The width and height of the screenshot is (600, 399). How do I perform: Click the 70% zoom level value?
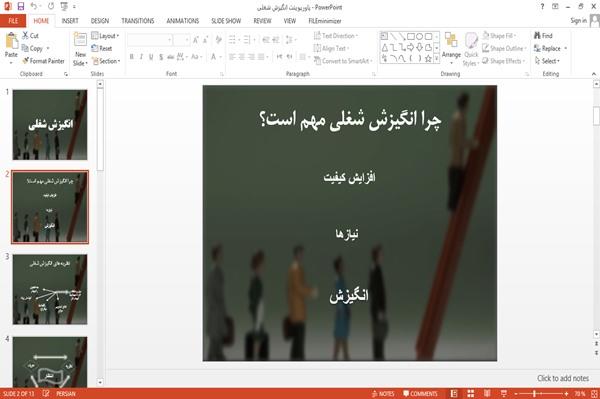(579, 394)
